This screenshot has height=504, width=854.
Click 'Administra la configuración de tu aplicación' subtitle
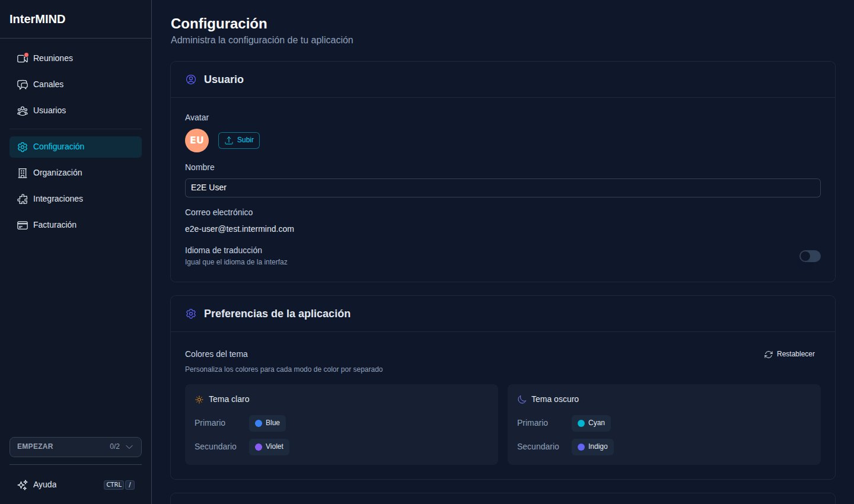(x=262, y=40)
